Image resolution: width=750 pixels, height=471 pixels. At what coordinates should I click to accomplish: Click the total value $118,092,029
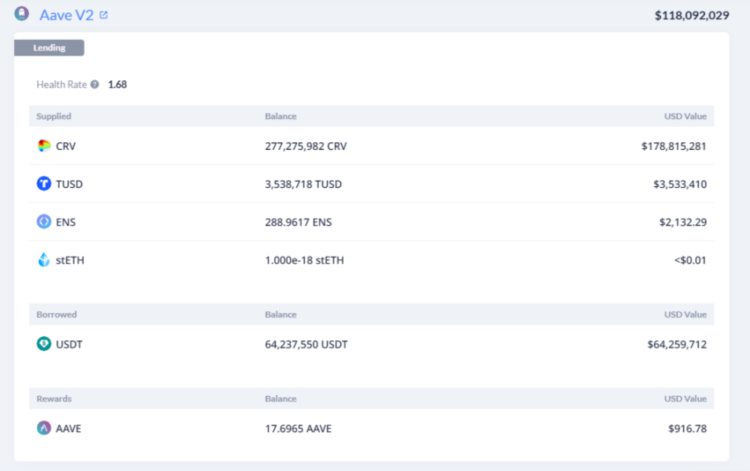tap(691, 15)
